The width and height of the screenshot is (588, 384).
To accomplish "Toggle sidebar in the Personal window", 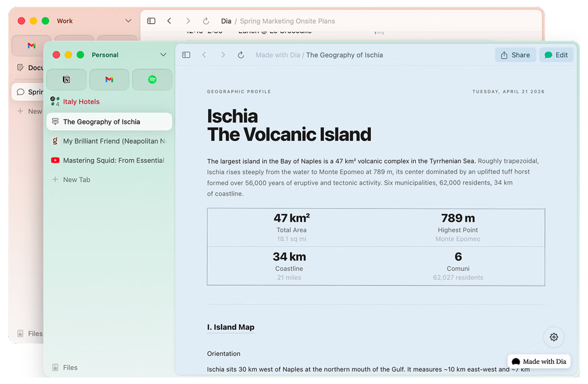I will [186, 55].
